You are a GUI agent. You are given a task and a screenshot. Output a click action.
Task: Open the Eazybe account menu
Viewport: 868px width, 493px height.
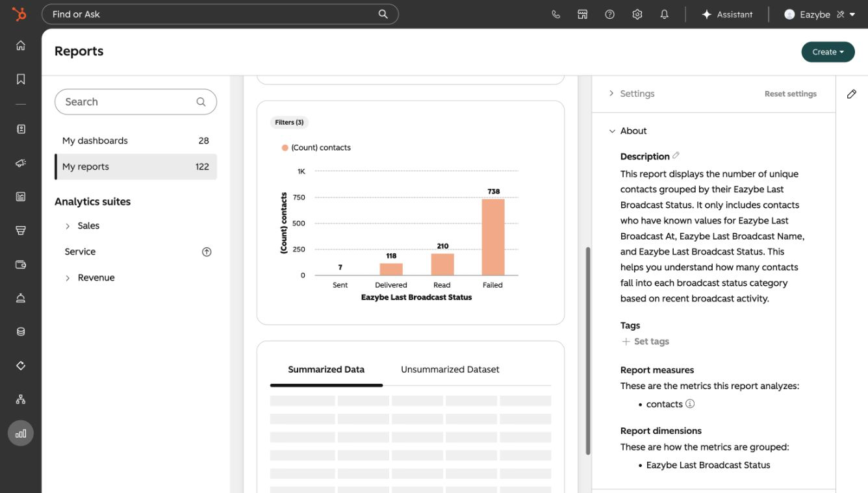[x=820, y=14]
